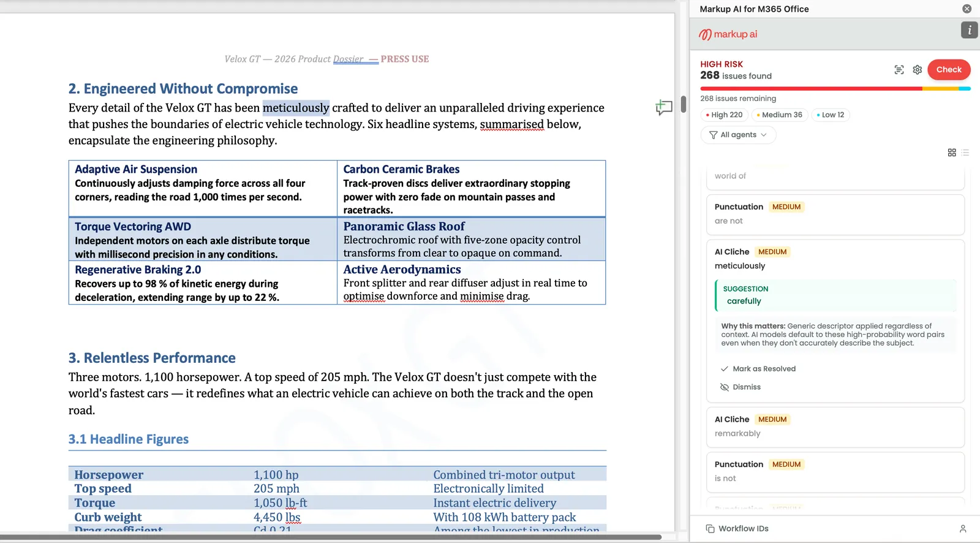Click the user profile icon at panel bottom
This screenshot has width=980, height=543.
[x=963, y=529]
